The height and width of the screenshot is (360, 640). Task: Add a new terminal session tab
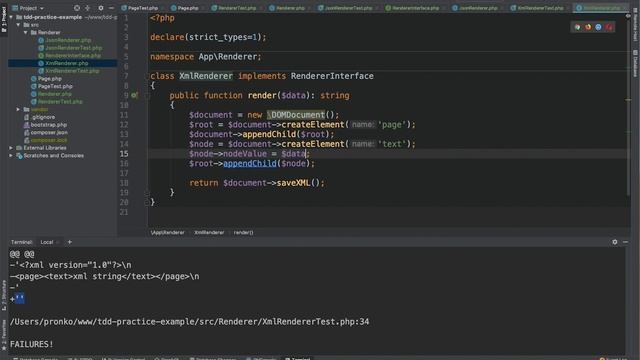(69, 242)
